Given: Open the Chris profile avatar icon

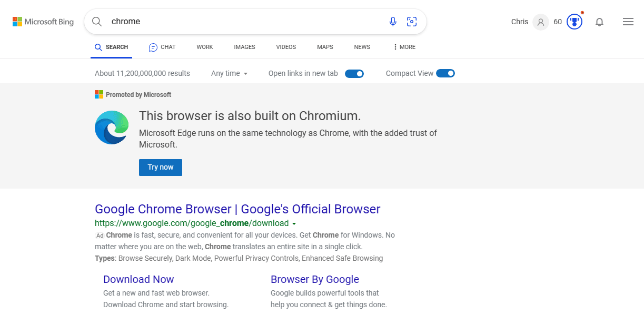Looking at the screenshot, I should 541,22.
